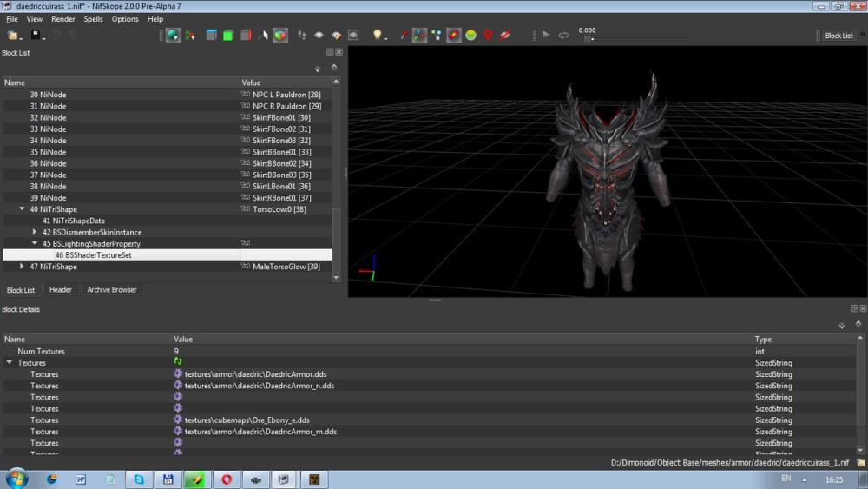Activate the Select Object sphere tool

click(x=173, y=36)
